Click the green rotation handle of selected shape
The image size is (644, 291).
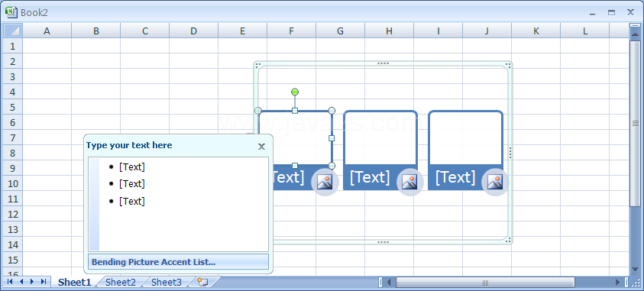pos(294,92)
